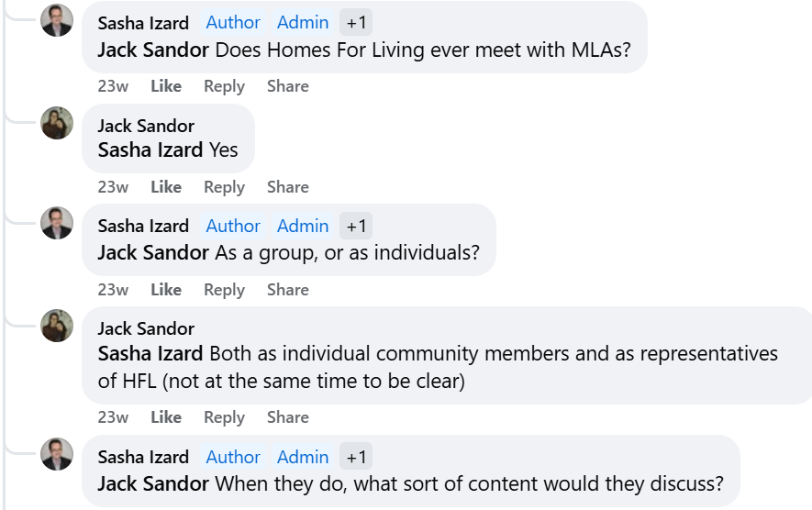812x510 pixels.
Task: Click the Jack Sandor mention in the MLAs question
Action: click(153, 50)
